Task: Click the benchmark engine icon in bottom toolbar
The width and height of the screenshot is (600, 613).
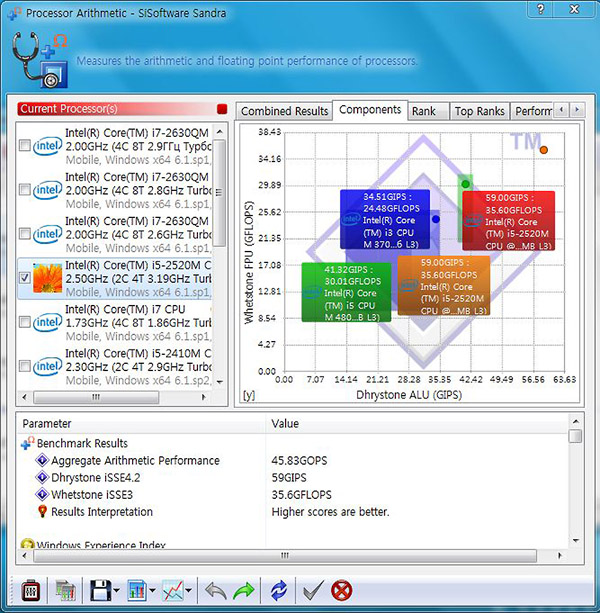Action: [30, 590]
